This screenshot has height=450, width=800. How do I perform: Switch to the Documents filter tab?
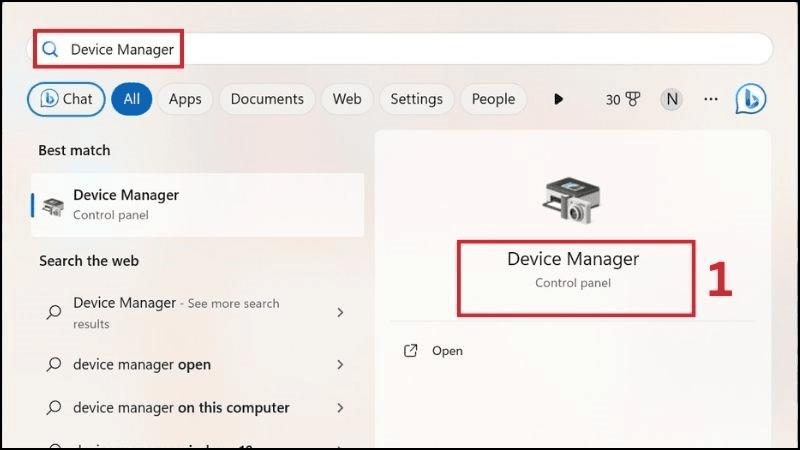(x=267, y=99)
